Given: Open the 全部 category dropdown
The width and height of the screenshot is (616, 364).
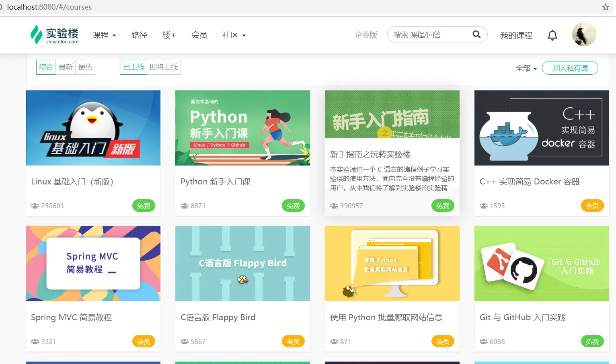Looking at the screenshot, I should coord(526,68).
